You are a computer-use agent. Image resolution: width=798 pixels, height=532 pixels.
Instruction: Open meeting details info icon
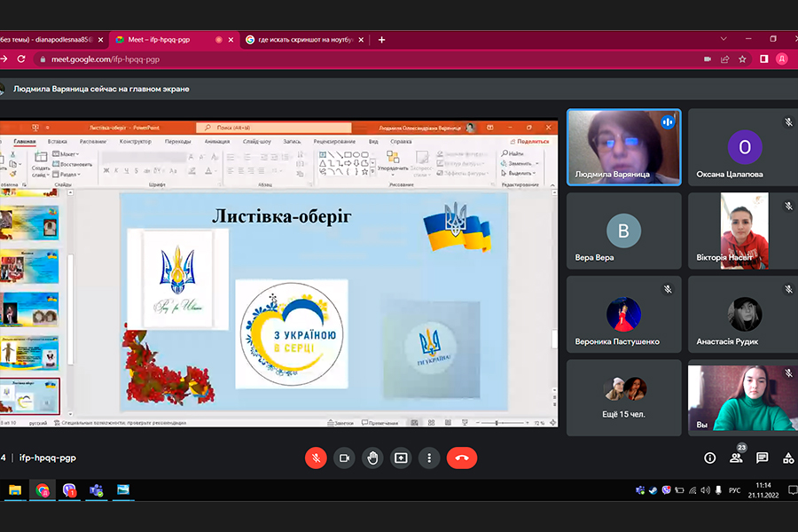(x=709, y=458)
